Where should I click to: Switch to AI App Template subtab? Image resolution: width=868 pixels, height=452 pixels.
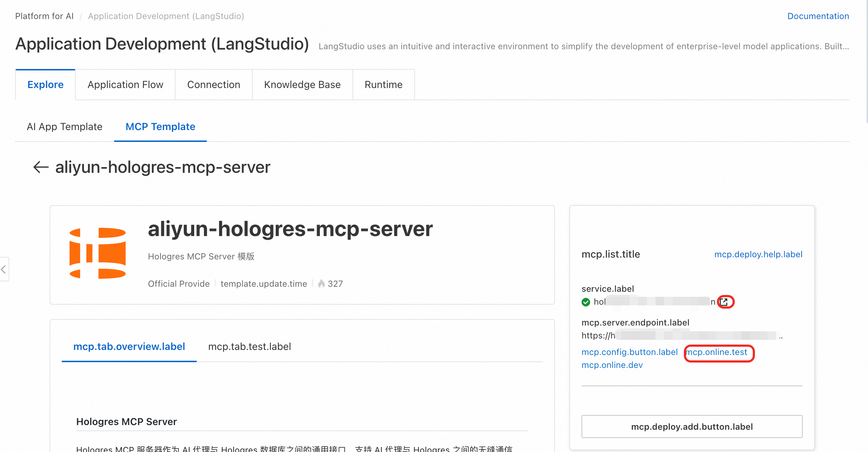click(65, 127)
